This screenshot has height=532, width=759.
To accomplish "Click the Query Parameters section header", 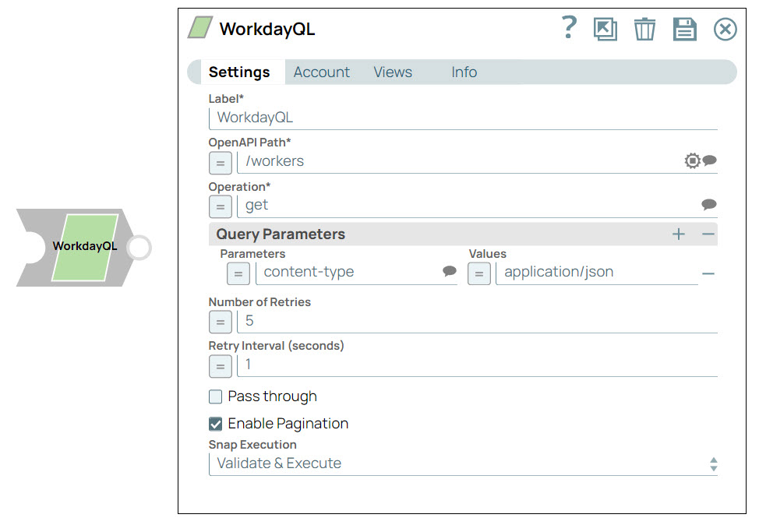I will point(463,234).
